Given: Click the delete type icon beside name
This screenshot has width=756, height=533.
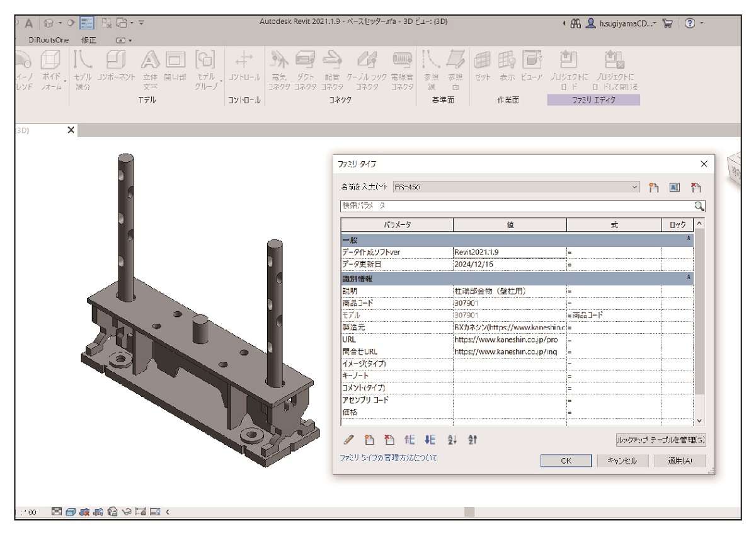Looking at the screenshot, I should tap(696, 188).
